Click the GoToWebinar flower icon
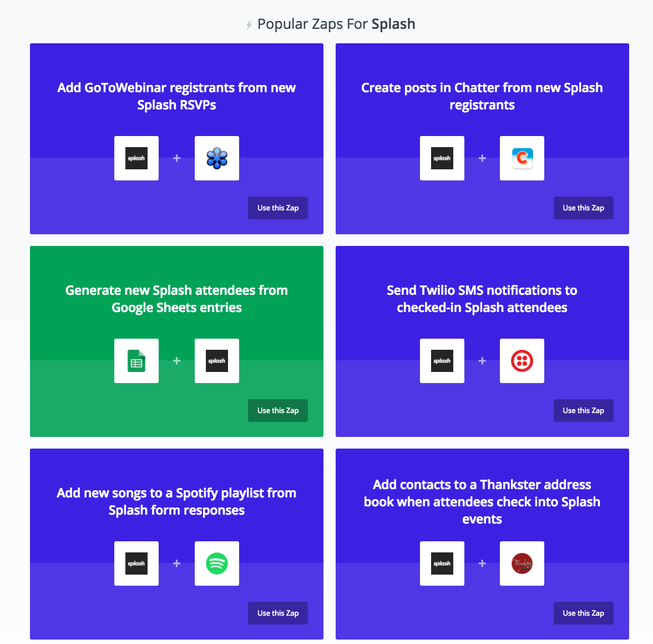The height and width of the screenshot is (644, 653). coord(216,158)
